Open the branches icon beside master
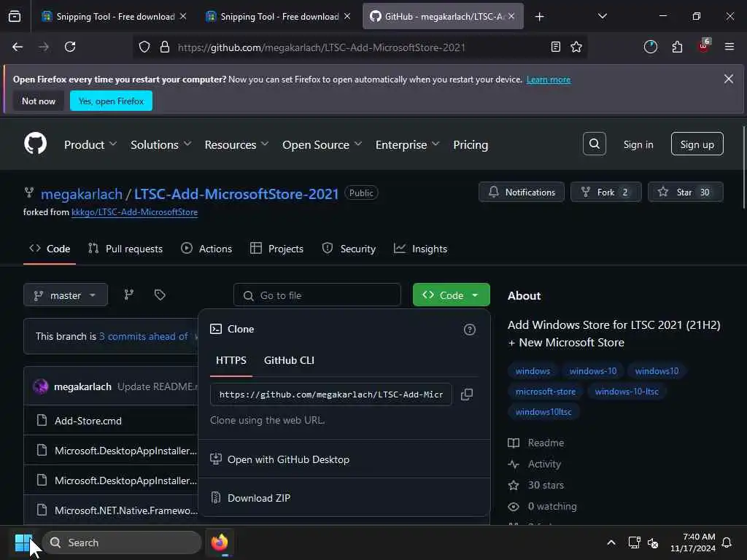Image resolution: width=747 pixels, height=560 pixels. [x=128, y=295]
